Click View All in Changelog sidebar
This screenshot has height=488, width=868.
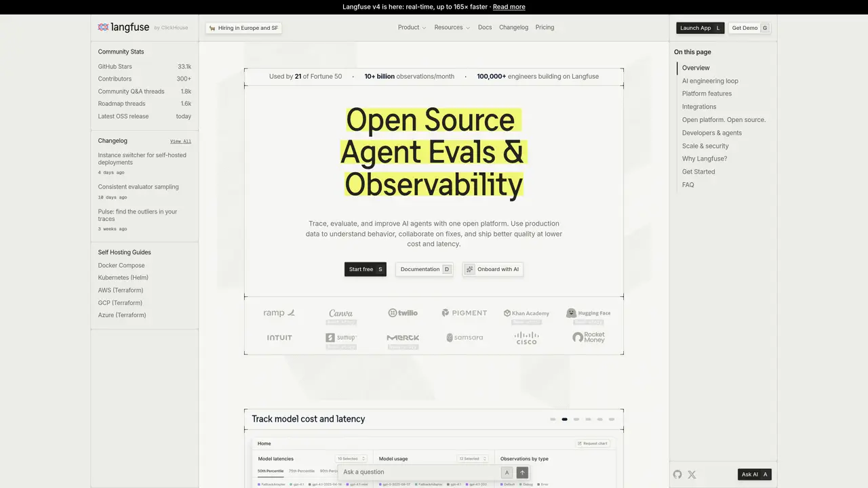click(x=180, y=141)
